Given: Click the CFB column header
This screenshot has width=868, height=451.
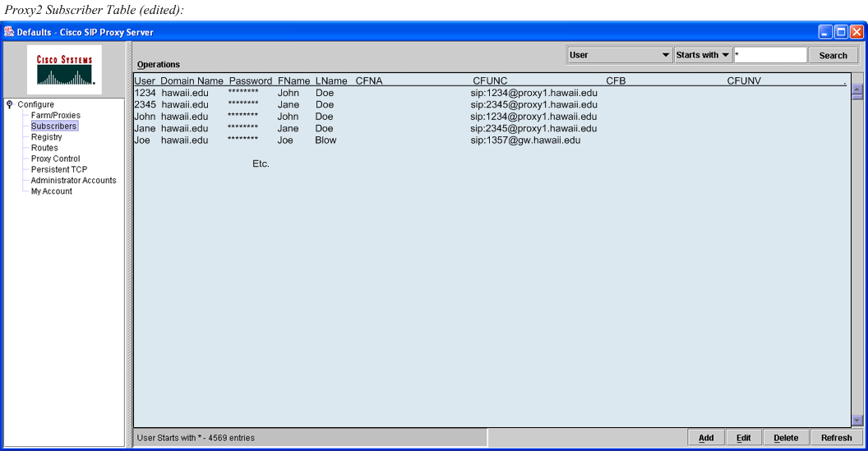Looking at the screenshot, I should 616,81.
